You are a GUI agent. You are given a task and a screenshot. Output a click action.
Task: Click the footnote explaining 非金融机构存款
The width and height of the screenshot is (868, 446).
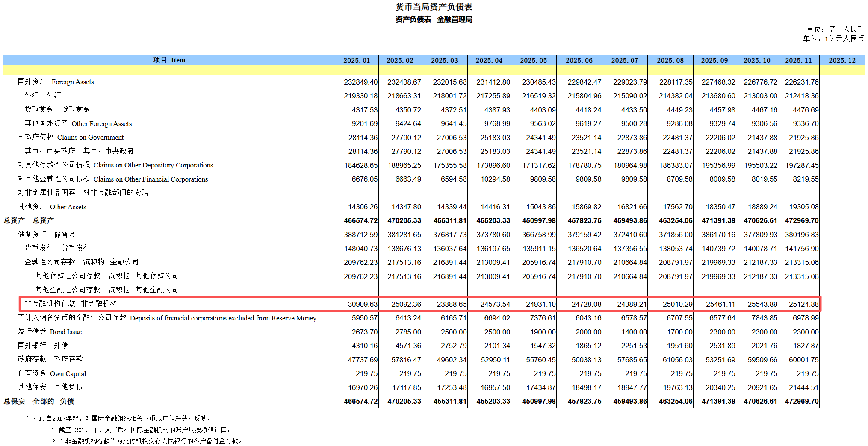[x=147, y=441]
